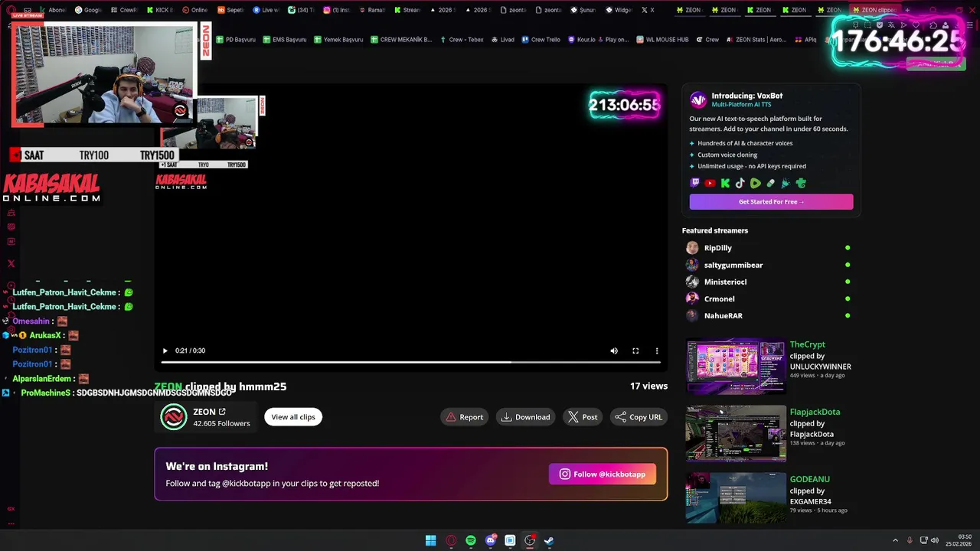980x551 pixels.
Task: Switch to the Online browser tab
Action: [x=194, y=10]
